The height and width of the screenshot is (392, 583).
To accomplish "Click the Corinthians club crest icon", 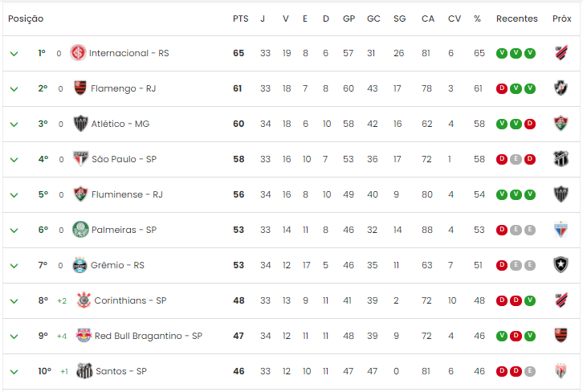I will coord(84,300).
